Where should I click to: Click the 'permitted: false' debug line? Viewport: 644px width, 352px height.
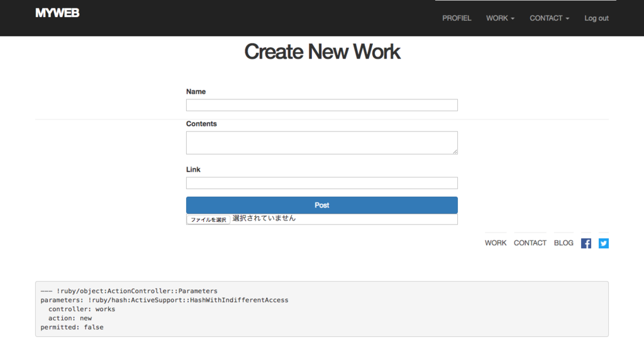[72, 327]
